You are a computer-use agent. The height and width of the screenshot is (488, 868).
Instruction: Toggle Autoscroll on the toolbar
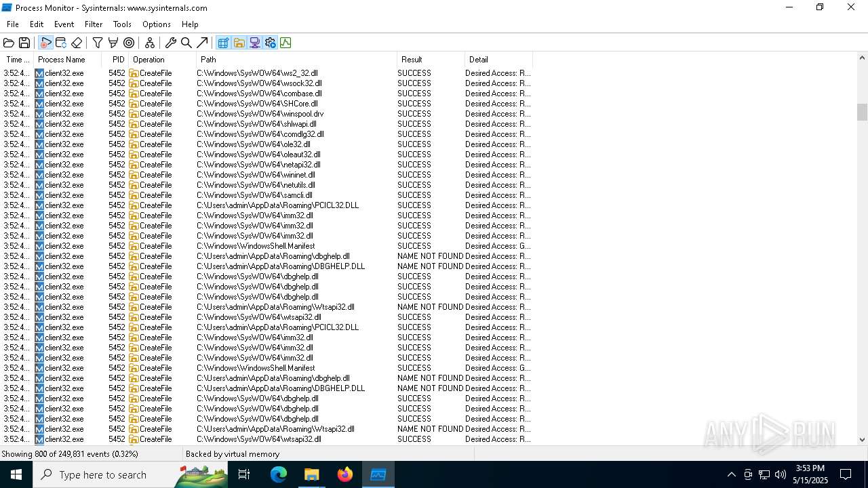tap(61, 43)
